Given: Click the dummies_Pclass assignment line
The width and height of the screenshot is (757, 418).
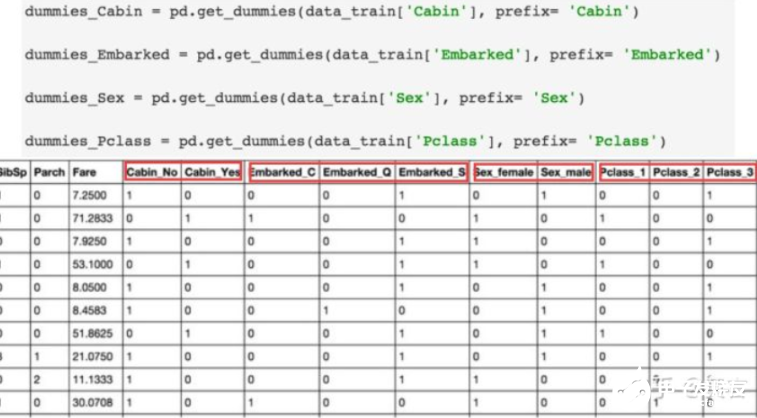Looking at the screenshot, I should 345,141.
